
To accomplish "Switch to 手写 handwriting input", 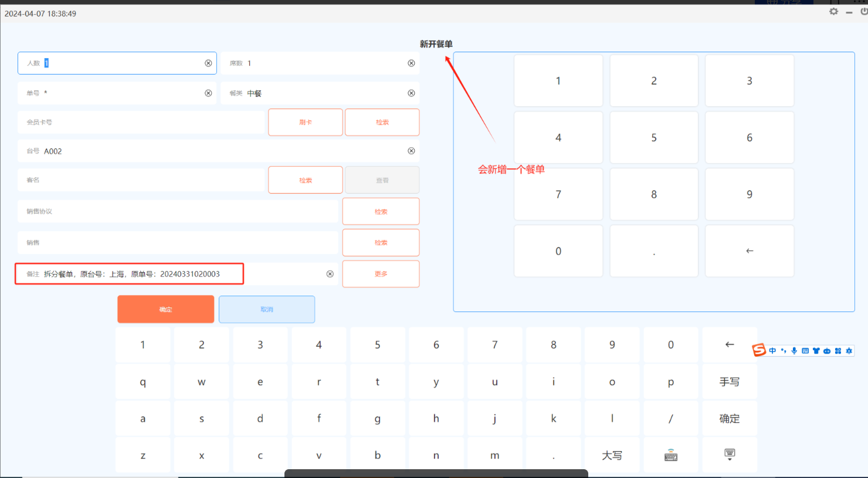I will pyautogui.click(x=730, y=382).
